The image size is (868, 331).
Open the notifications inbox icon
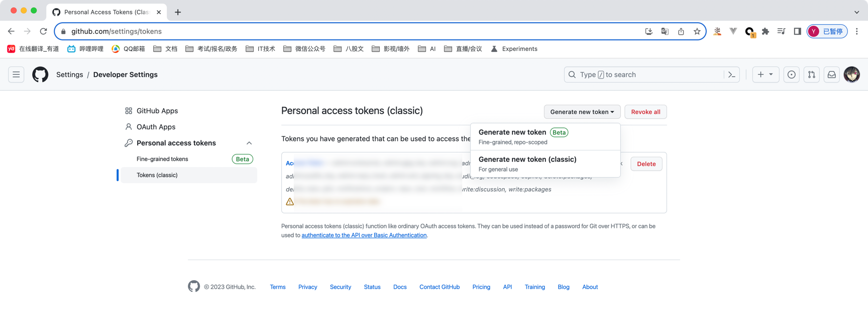coord(831,74)
